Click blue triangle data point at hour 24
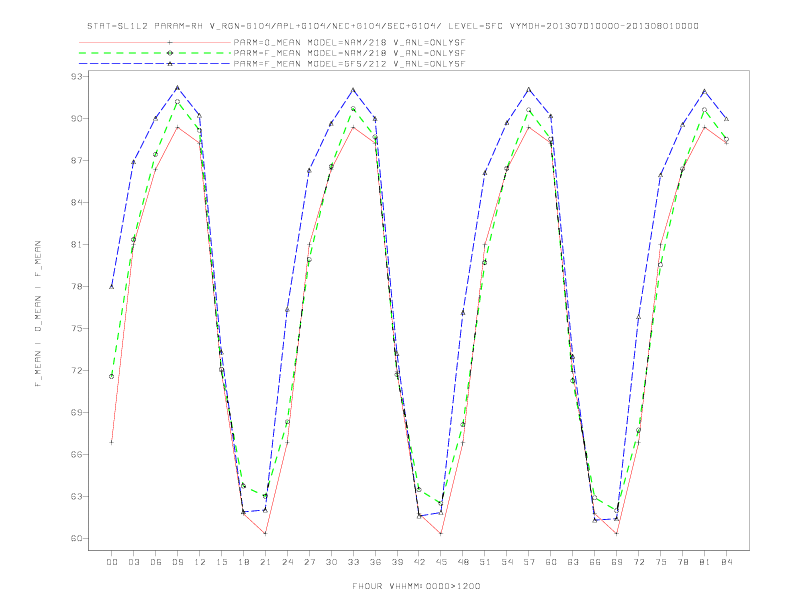This screenshot has width=792, height=612. tap(287, 310)
